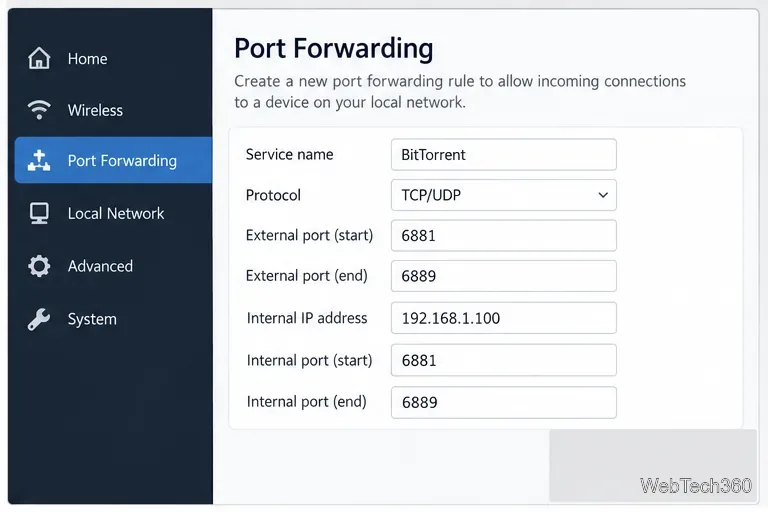Click the Port Forwarding page heading
This screenshot has width=768, height=512.
point(334,49)
